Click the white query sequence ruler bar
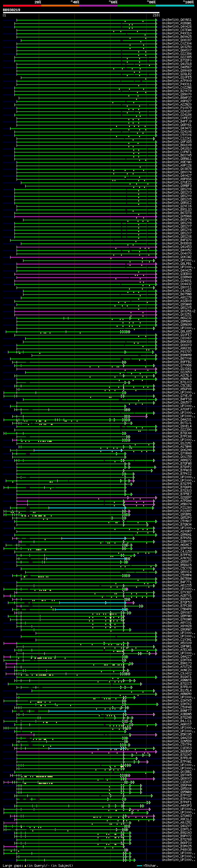Viewport: 197px width, 868px height. click(x=81, y=13)
